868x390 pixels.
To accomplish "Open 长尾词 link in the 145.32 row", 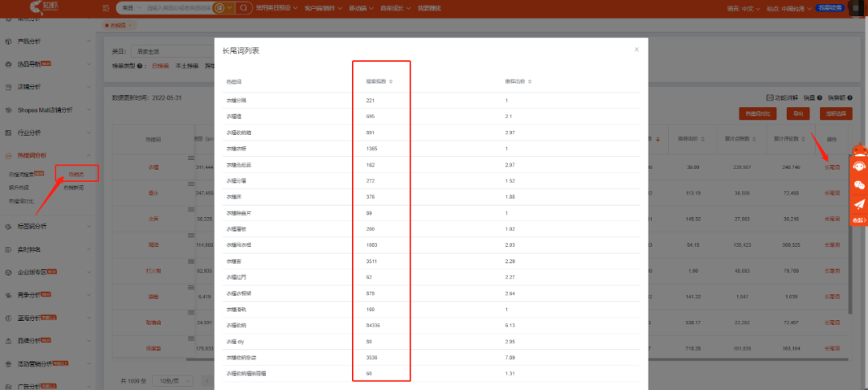I will (x=832, y=219).
